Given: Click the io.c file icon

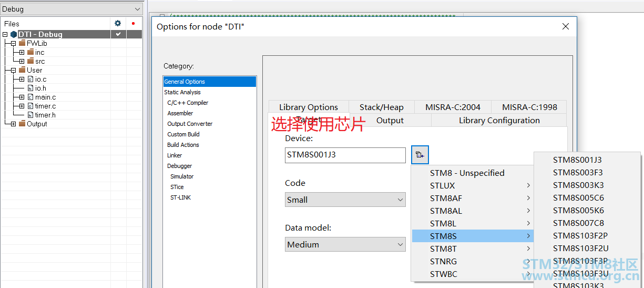Looking at the screenshot, I should click(30, 79).
